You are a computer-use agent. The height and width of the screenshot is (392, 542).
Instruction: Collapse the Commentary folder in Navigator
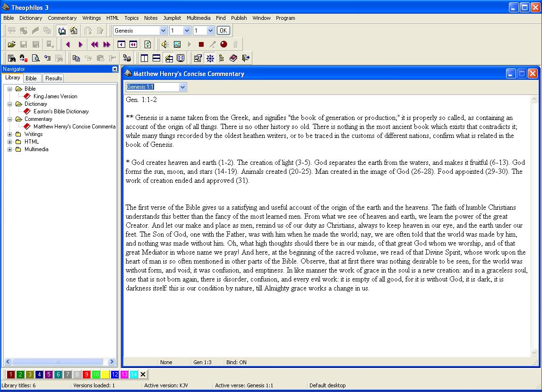pyautogui.click(x=9, y=119)
